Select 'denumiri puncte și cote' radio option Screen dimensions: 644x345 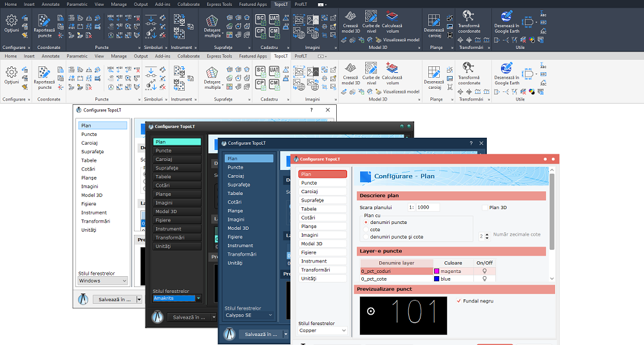[x=366, y=237]
